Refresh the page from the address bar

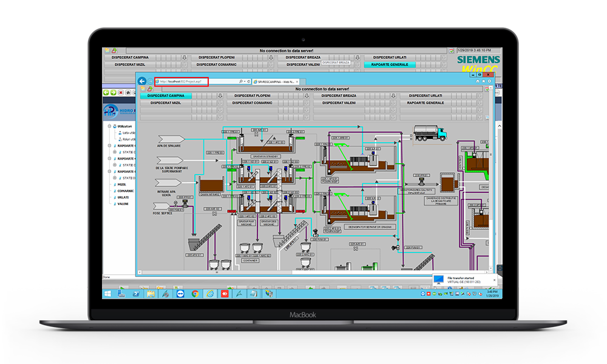coord(248,82)
